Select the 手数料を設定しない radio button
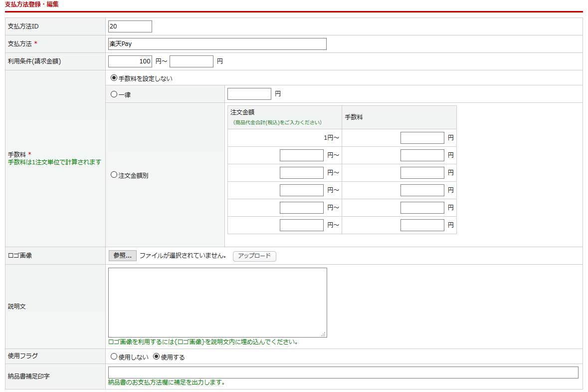Viewport: 588px width, 392px height. (114, 78)
